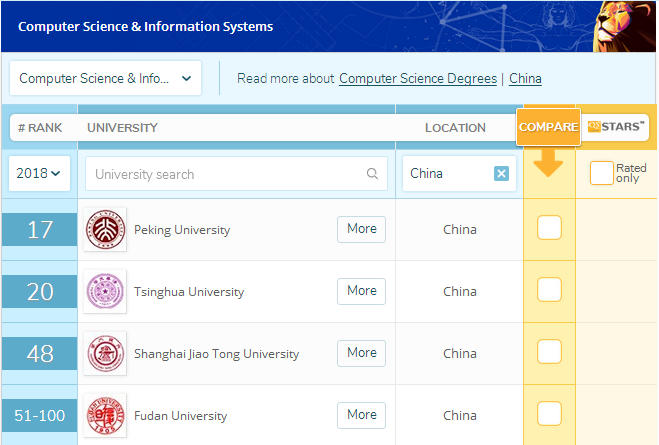
Task: Click the Fudan University logo
Action: coord(105,415)
